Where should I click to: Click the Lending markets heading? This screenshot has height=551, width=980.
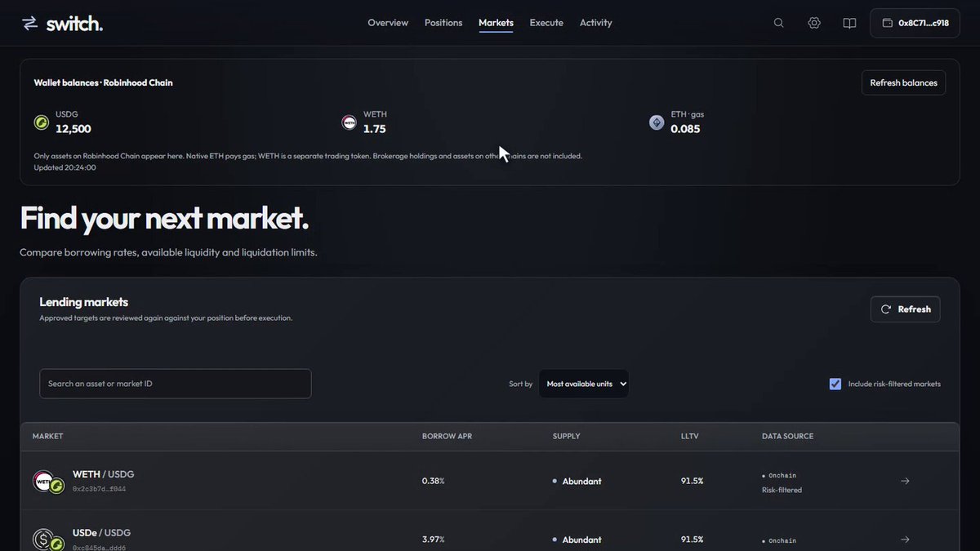point(83,302)
